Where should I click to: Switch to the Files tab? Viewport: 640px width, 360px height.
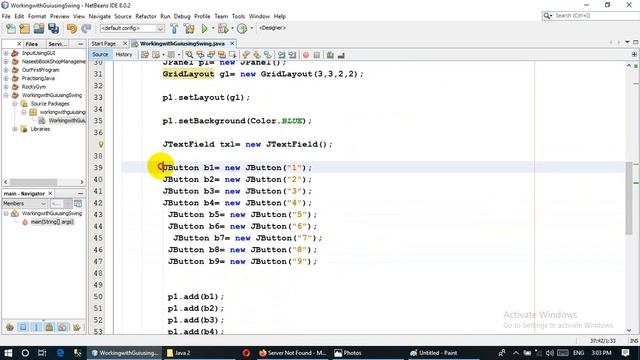coord(31,44)
